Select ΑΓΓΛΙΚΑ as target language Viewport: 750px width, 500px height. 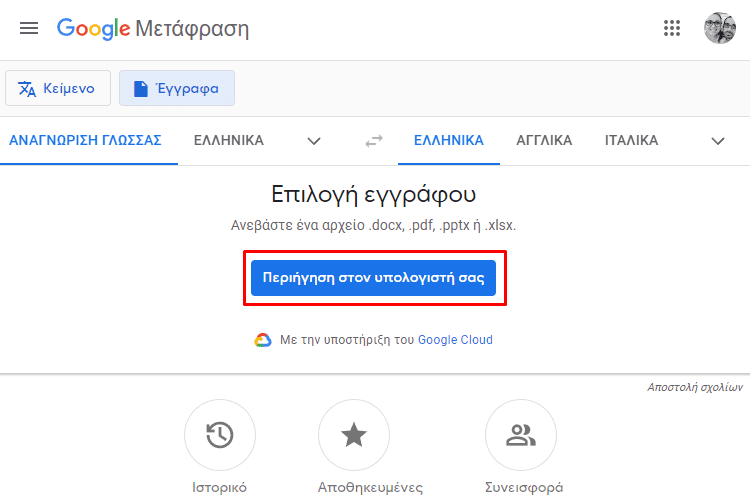[x=544, y=141]
